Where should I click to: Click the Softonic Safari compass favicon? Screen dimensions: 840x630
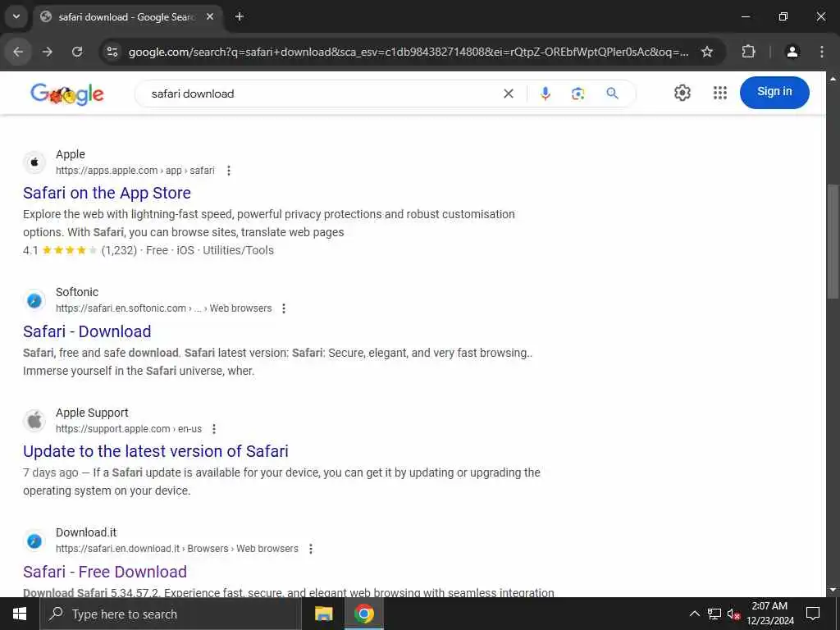click(x=34, y=300)
